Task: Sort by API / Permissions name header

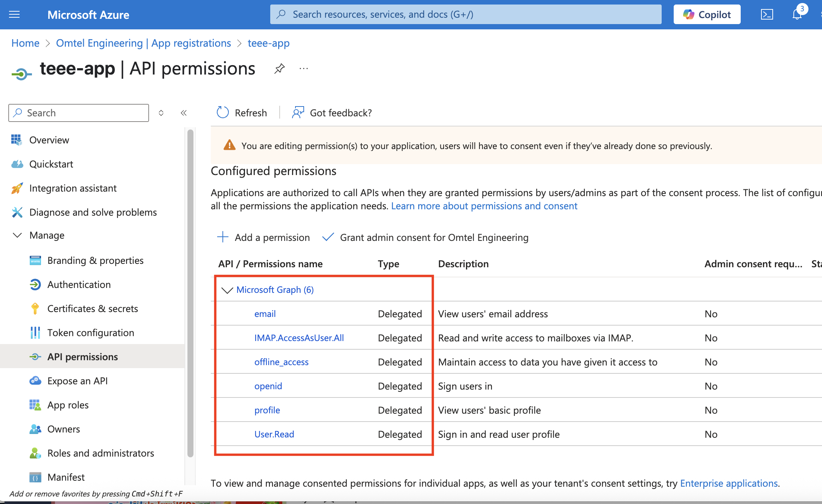Action: 270,264
